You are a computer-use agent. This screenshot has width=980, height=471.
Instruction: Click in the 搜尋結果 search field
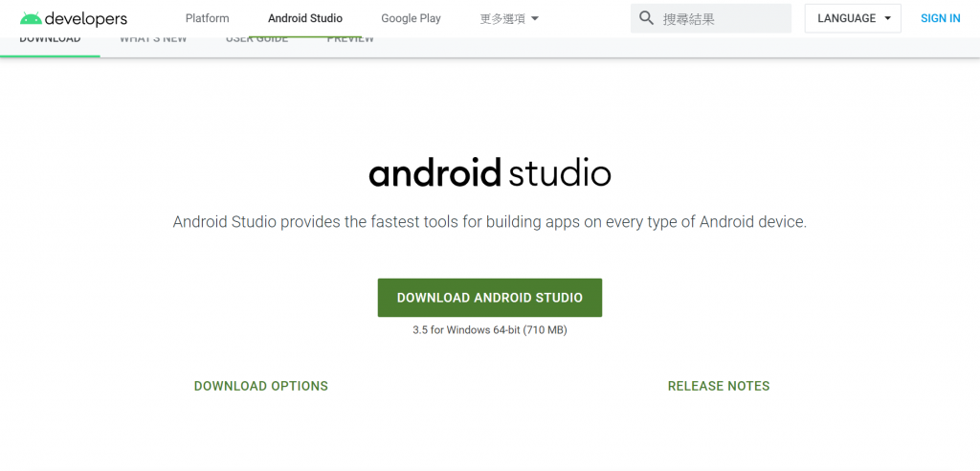pyautogui.click(x=711, y=18)
